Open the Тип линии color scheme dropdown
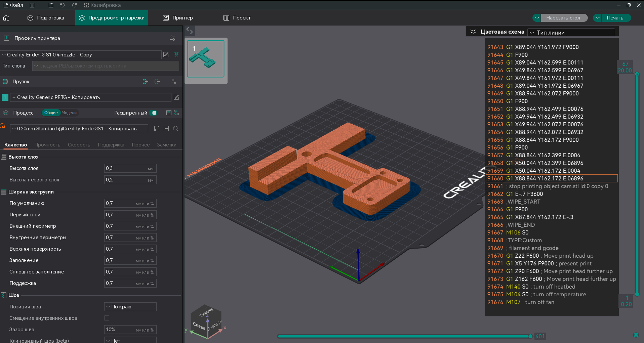Screen dimensions: 644x343 point(571,33)
